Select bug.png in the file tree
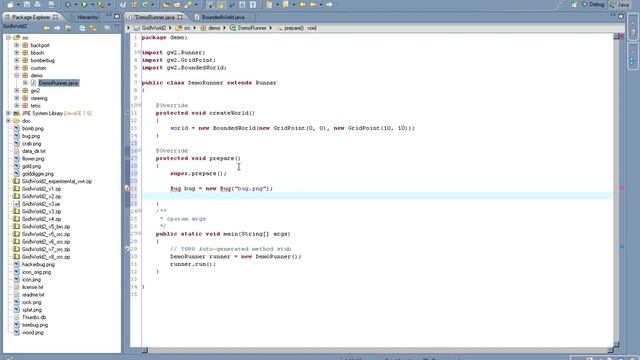 [31, 136]
